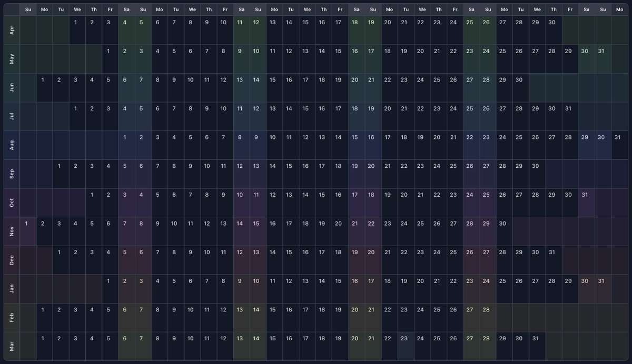Choose August 17
The image size is (632, 364).
[389, 145]
